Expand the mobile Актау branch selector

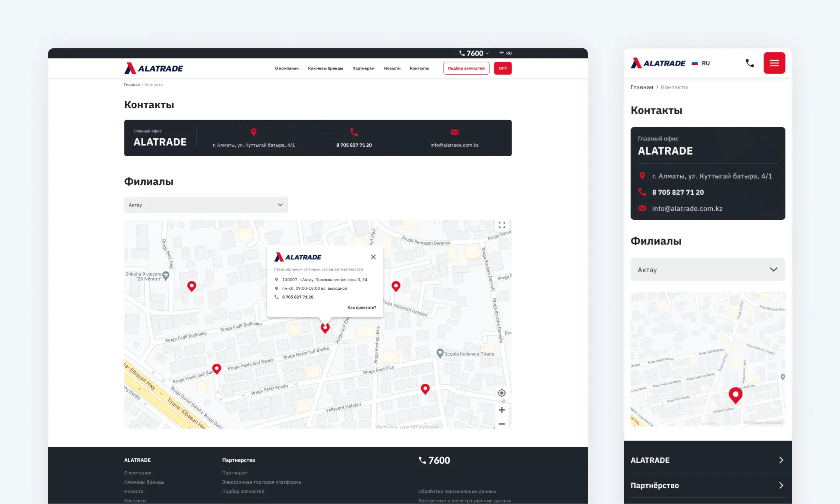tap(708, 270)
